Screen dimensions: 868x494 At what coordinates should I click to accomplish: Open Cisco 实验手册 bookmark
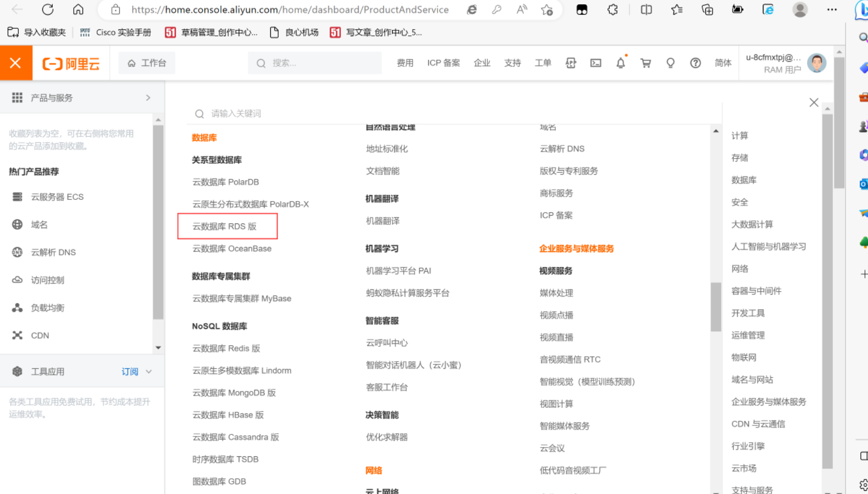[x=116, y=32]
